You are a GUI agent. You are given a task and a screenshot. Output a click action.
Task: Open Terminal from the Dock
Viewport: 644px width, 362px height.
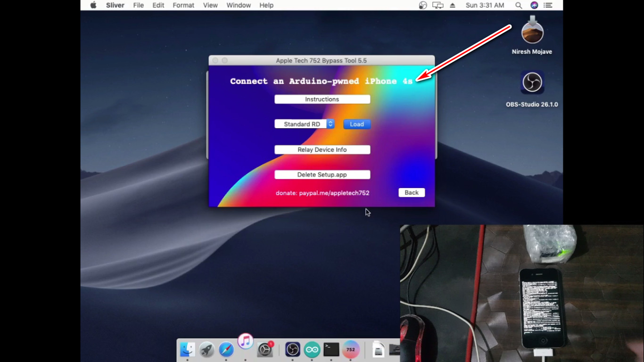(x=331, y=350)
